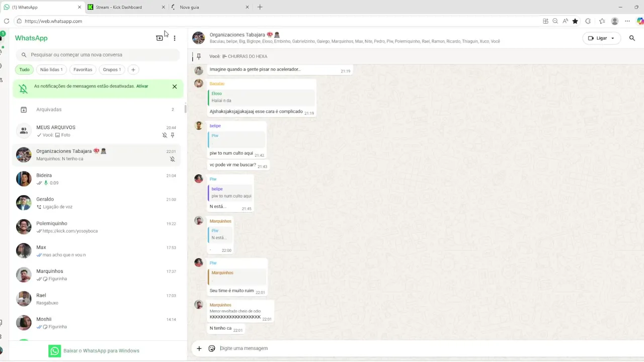Screen dimensions: 644x362
Task: Click Baixar o WhatsApp para Windows
Action: (101, 351)
